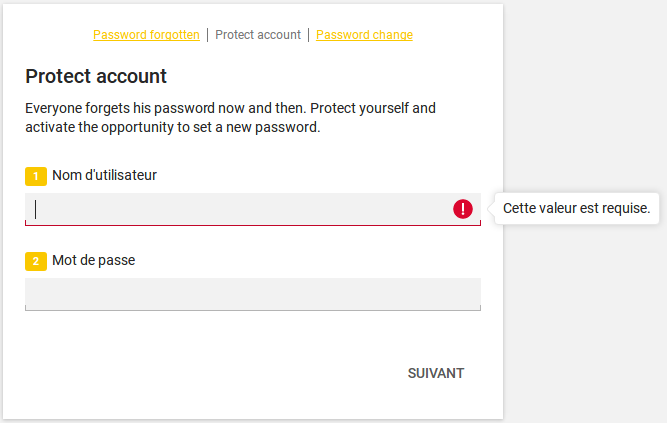667x423 pixels.
Task: Click the "activate the opportunity" text line
Action: click(x=172, y=127)
